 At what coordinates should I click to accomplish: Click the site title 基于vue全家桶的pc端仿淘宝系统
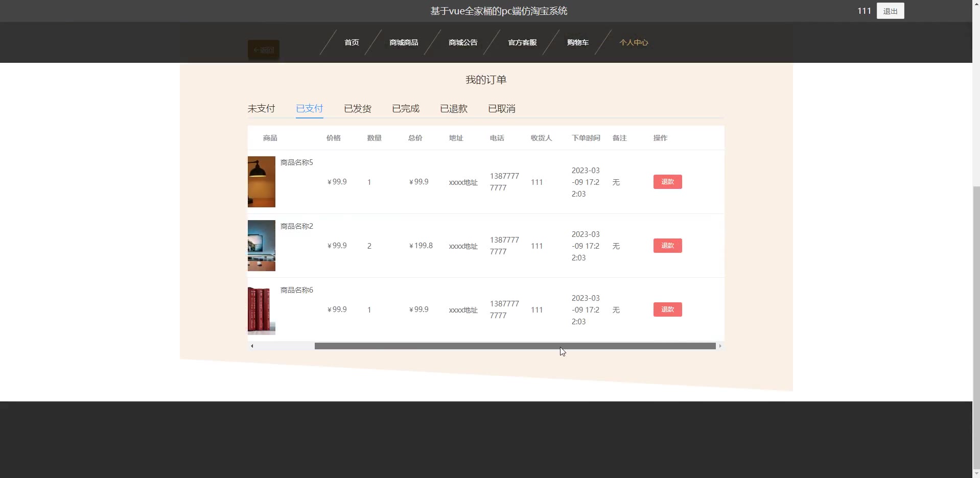499,11
